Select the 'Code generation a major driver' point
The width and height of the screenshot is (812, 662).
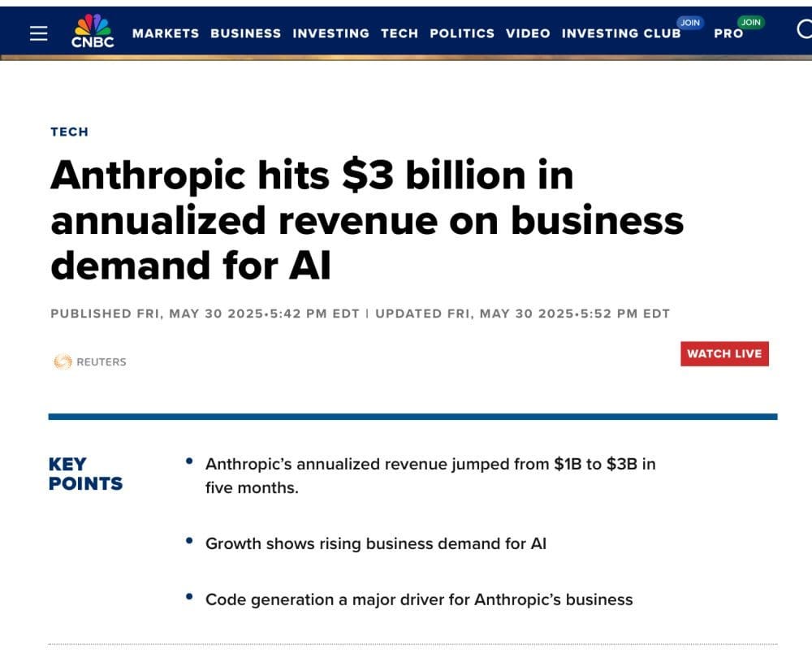(419, 599)
